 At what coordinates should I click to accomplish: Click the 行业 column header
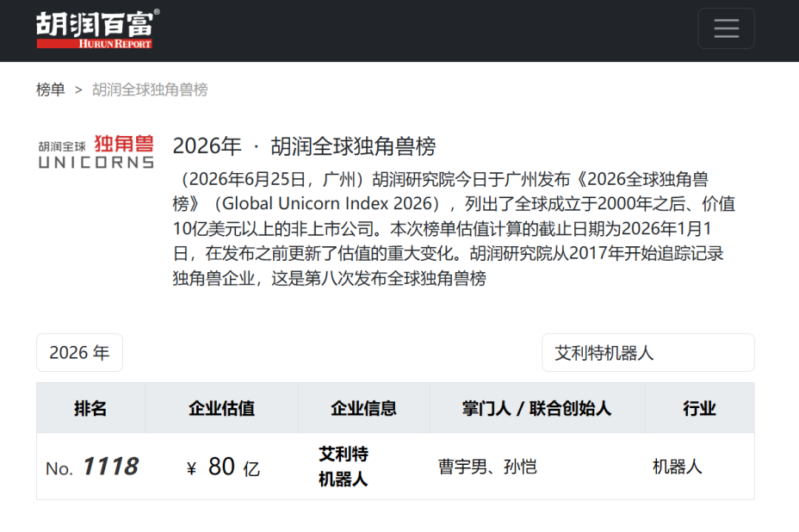tap(699, 408)
